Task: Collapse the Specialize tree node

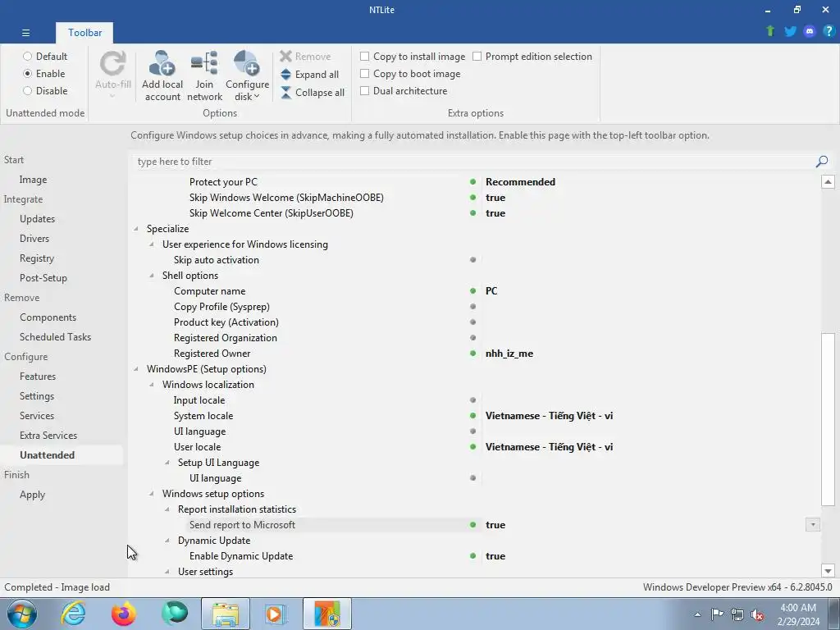Action: click(136, 229)
